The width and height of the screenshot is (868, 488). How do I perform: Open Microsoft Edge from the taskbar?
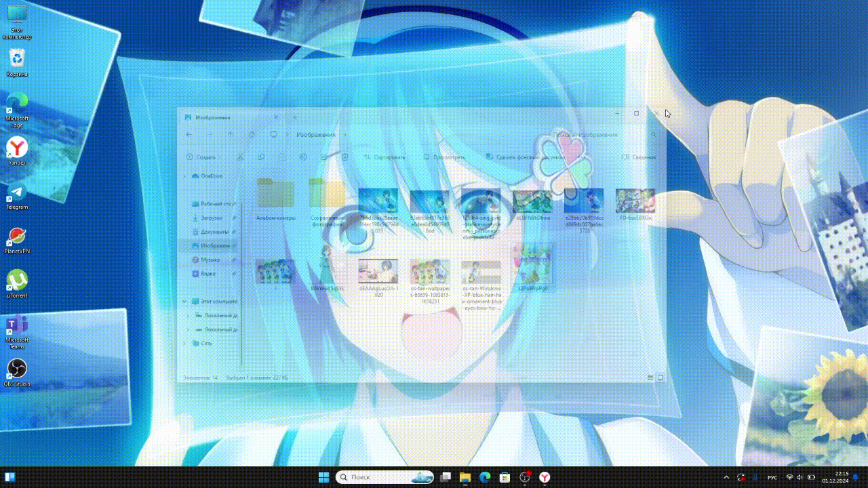click(x=485, y=477)
